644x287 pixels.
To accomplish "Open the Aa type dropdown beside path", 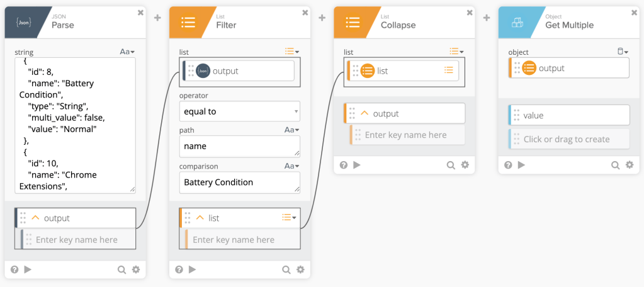I will pos(292,130).
